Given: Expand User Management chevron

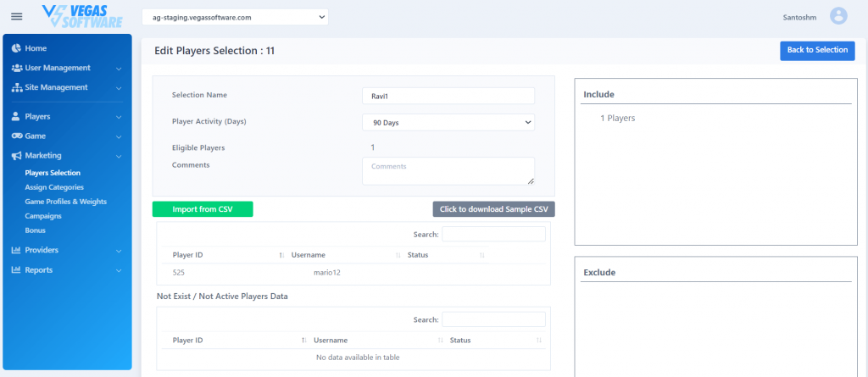Looking at the screenshot, I should 119,69.
